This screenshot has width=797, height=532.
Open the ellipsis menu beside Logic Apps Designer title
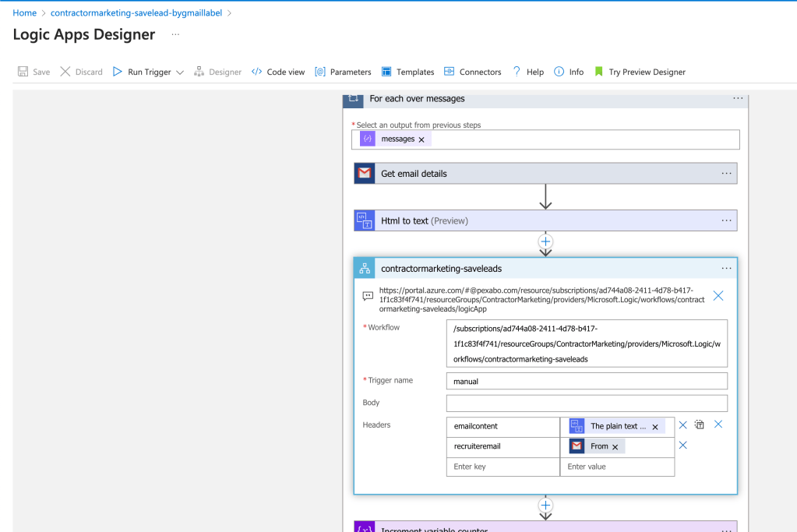pos(175,34)
